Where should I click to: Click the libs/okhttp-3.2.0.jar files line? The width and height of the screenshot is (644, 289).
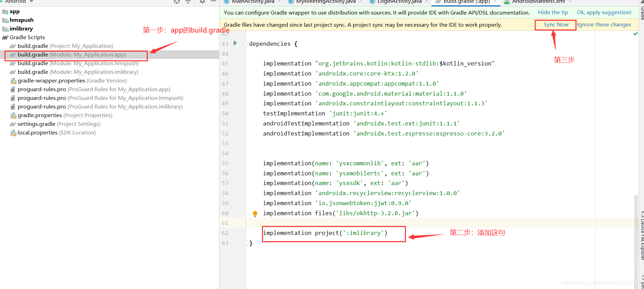tap(341, 213)
